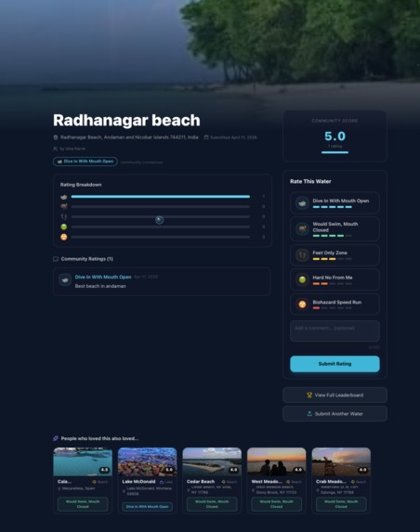The height and width of the screenshot is (532, 420).
Task: Click the 4.5 score badge on the Cala card
Action: tap(104, 470)
